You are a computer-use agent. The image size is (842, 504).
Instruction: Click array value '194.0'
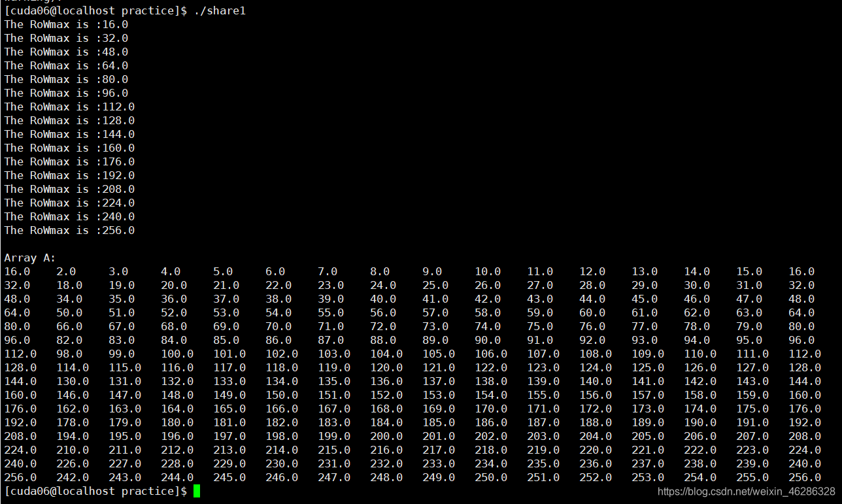[x=73, y=437]
